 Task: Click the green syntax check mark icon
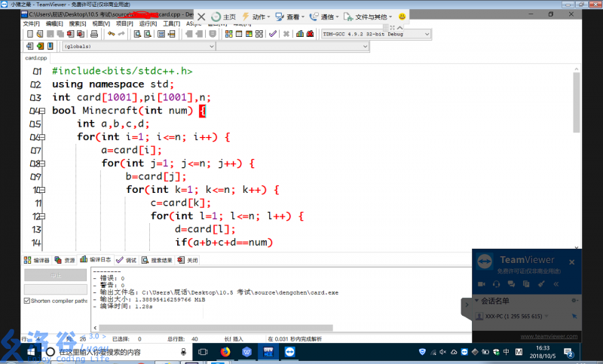click(273, 34)
